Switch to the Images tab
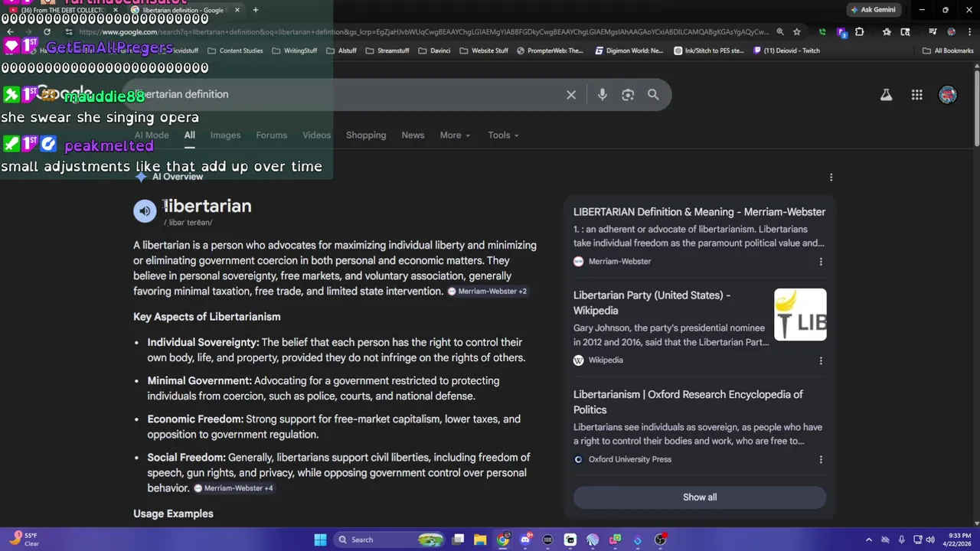 225,135
